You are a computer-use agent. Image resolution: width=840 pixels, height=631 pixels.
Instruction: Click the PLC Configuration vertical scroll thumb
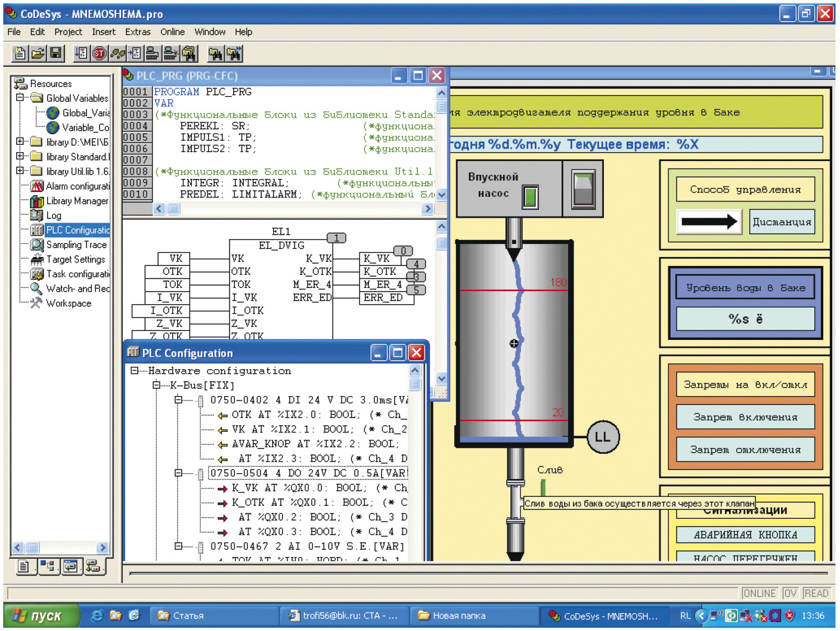click(x=415, y=384)
